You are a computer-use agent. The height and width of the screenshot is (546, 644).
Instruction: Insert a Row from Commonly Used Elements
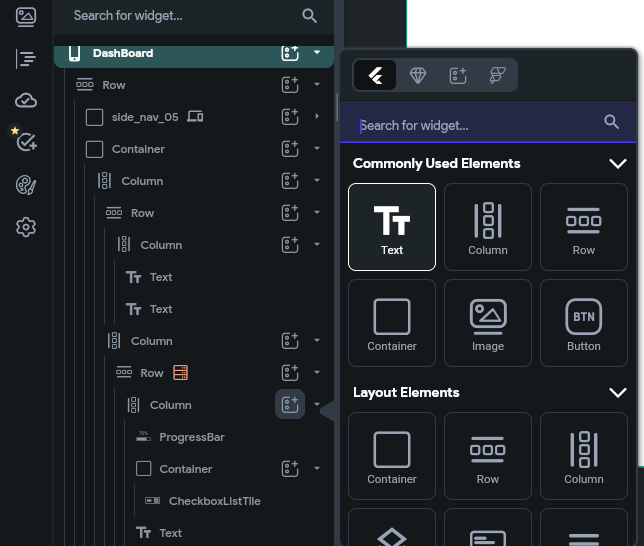tap(584, 227)
